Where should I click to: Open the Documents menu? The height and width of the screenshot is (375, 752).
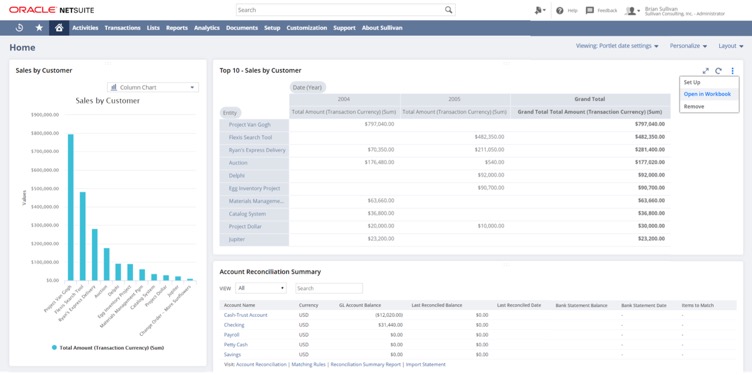242,28
